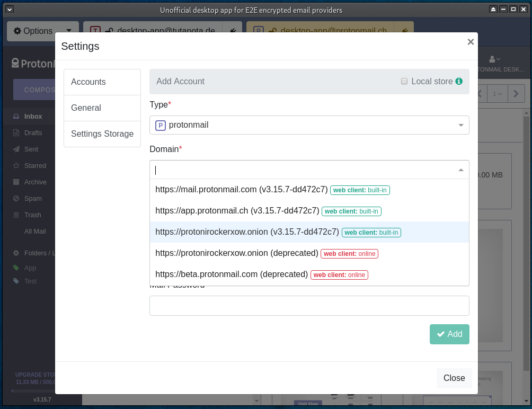Click the Mail Password input field
The image size is (532, 409).
click(309, 305)
